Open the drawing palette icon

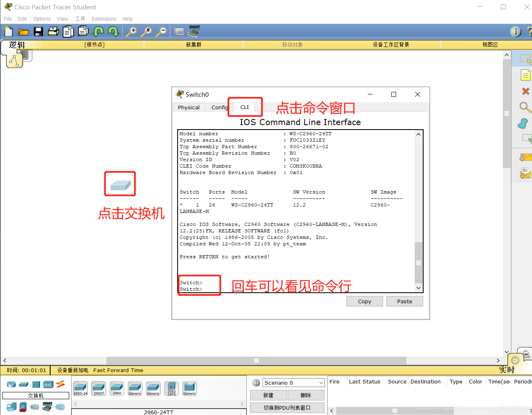(x=179, y=32)
